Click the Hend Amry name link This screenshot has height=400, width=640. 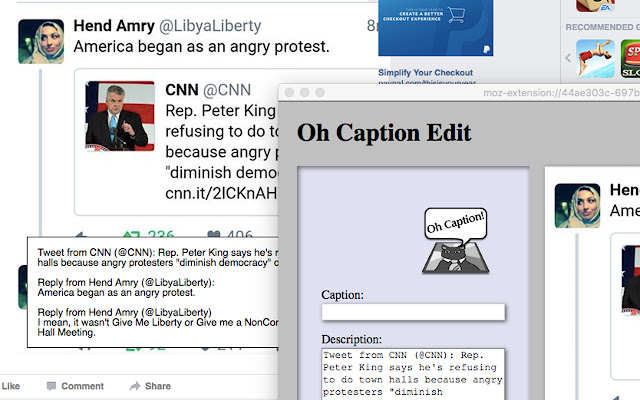click(114, 26)
